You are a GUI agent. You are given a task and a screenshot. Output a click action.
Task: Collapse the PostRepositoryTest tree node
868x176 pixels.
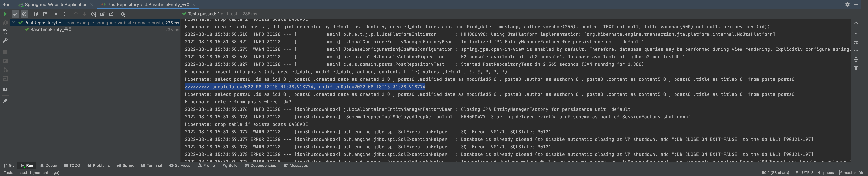pyautogui.click(x=13, y=23)
